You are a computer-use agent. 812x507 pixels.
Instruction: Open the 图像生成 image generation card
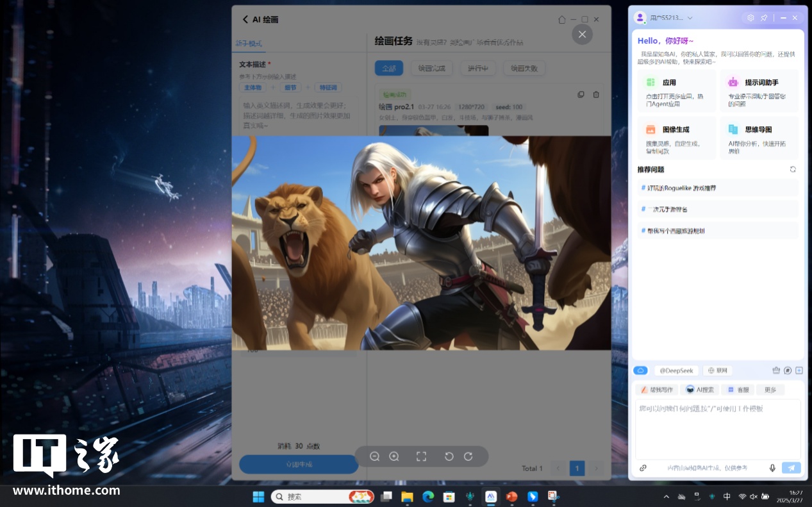point(676,138)
